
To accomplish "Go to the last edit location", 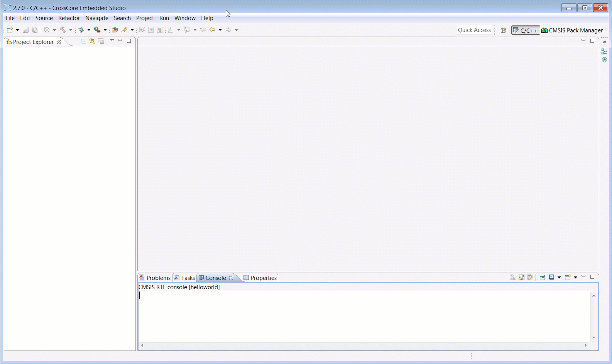I will 203,30.
